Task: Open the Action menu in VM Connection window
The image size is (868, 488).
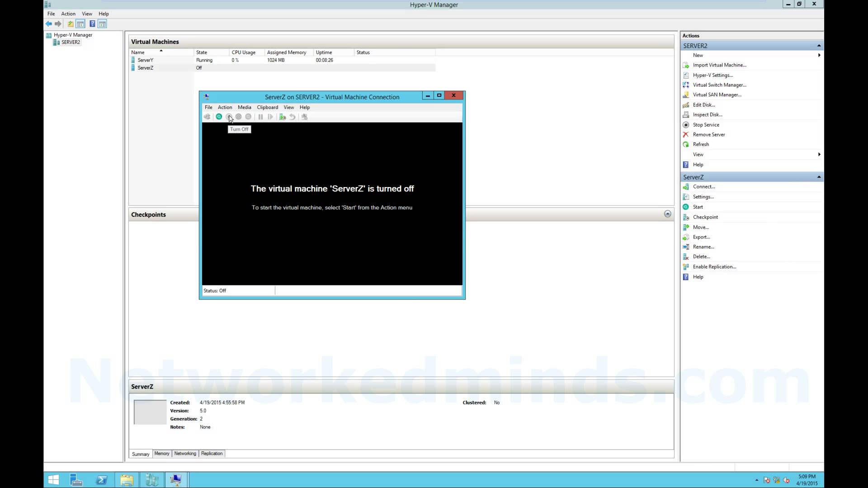Action: pyautogui.click(x=225, y=108)
